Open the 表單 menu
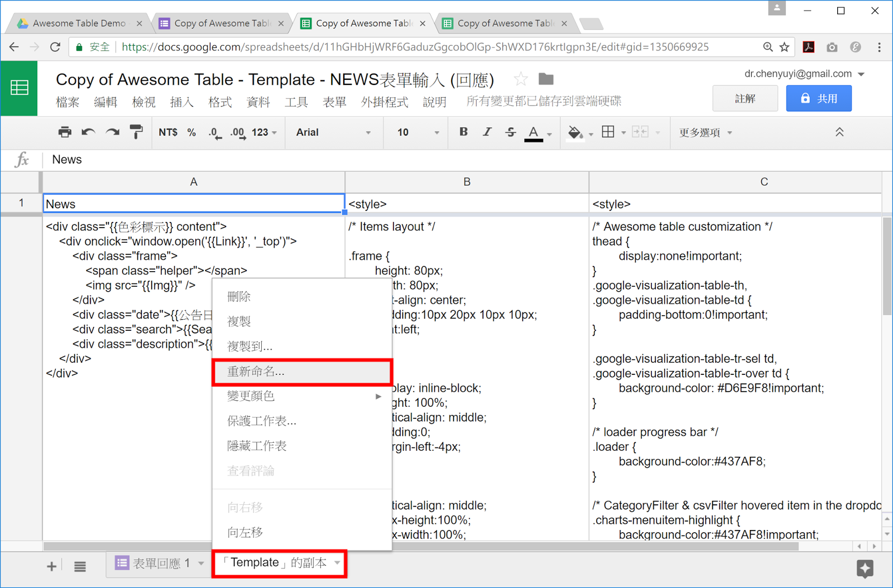893x588 pixels. (334, 102)
